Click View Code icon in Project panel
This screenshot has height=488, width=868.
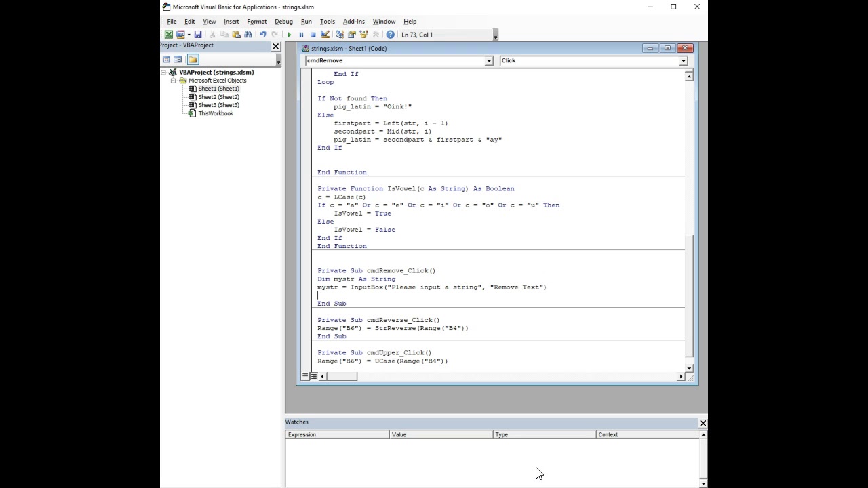[166, 60]
